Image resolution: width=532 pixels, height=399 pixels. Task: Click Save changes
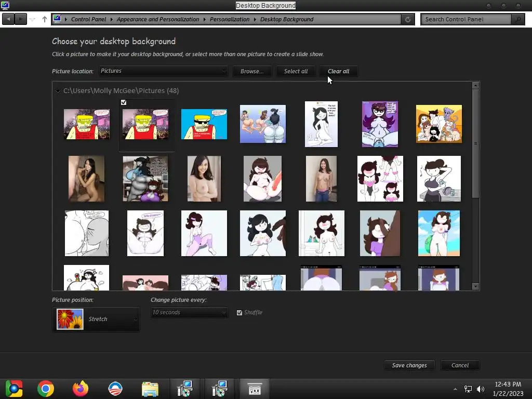pos(409,365)
